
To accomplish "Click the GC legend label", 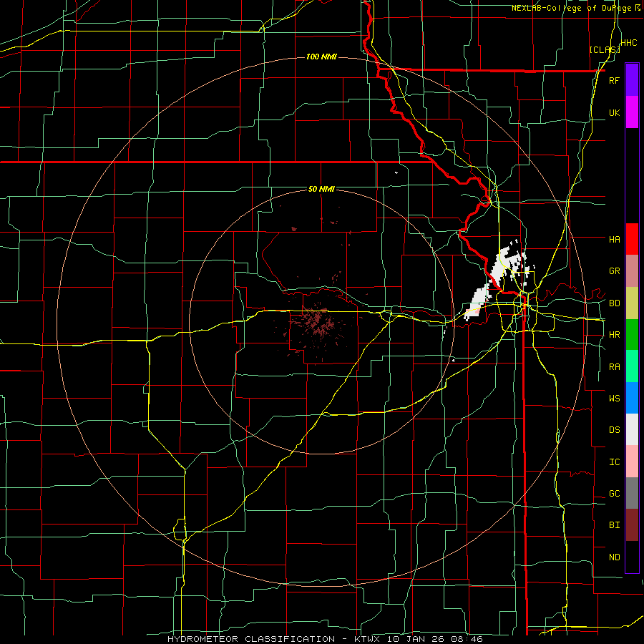I will coord(614,494).
